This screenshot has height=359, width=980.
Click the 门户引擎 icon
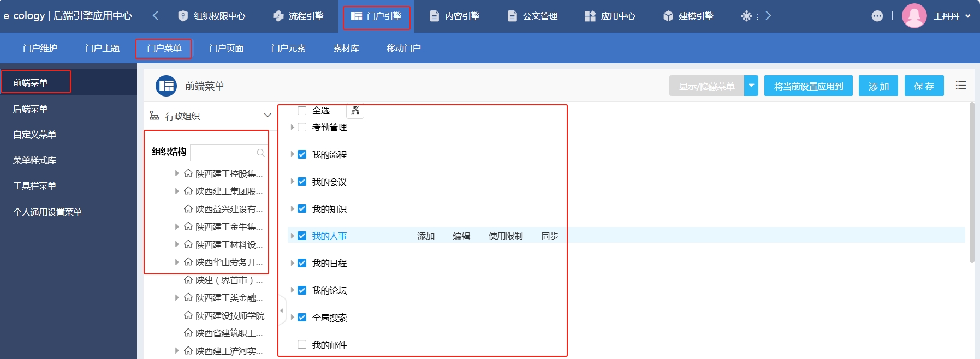tap(357, 16)
